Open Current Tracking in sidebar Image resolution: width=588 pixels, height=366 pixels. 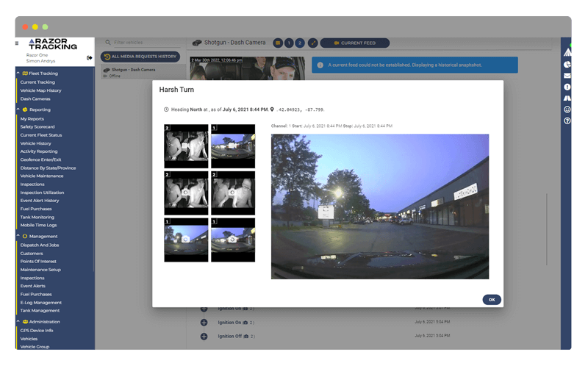click(x=37, y=82)
